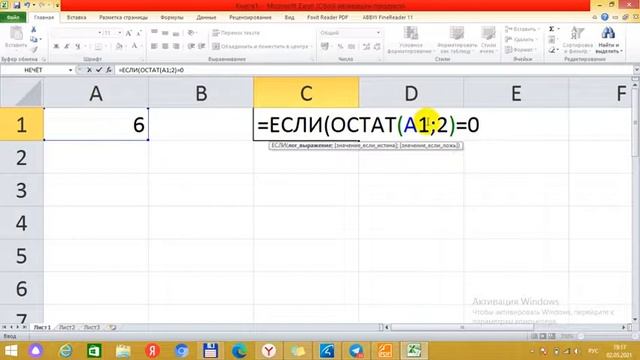Select cell A1 containing 6
The image size is (640, 360).
[96, 124]
